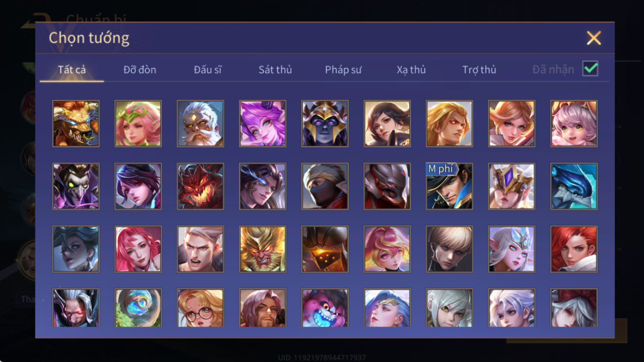Image resolution: width=644 pixels, height=362 pixels.
Task: Select the 'Tất cả' tab
Action: 72,70
